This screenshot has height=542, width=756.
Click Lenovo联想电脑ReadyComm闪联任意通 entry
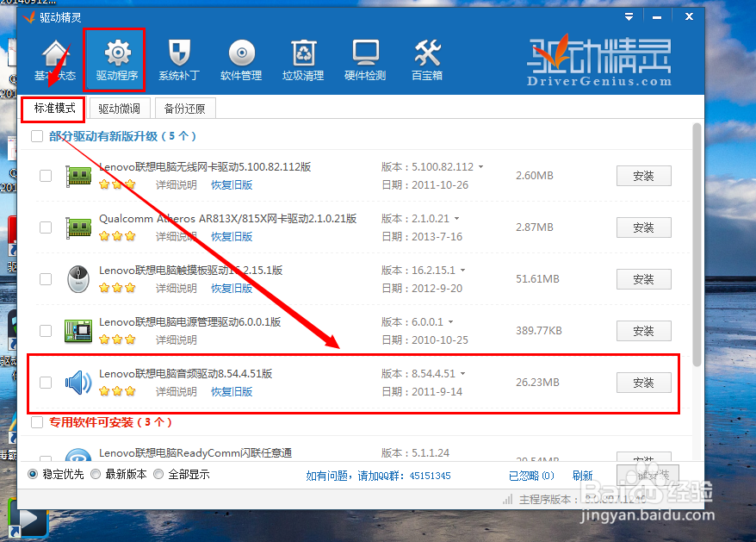(195, 452)
